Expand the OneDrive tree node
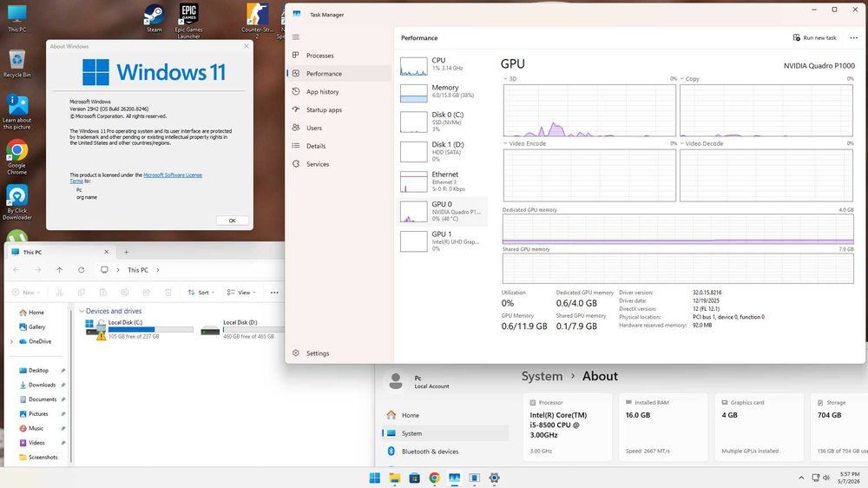868x488 pixels. coord(11,342)
